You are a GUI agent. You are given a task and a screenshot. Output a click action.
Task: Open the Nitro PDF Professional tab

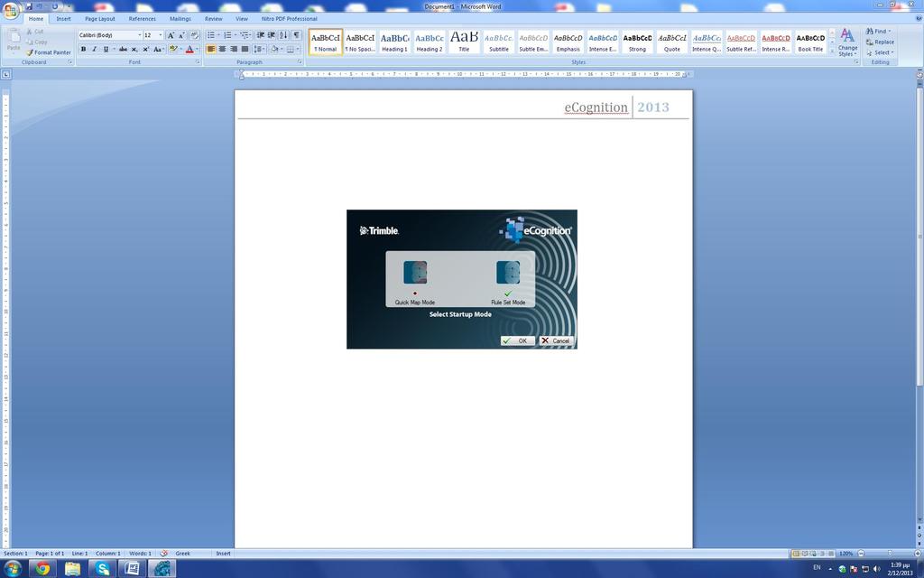[290, 19]
